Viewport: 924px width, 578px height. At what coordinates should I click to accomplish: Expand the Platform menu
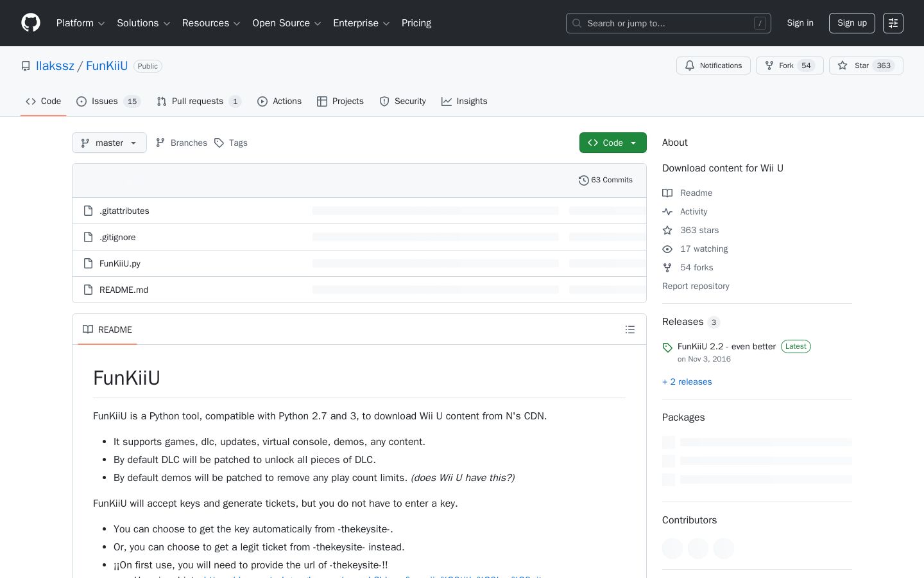click(81, 23)
